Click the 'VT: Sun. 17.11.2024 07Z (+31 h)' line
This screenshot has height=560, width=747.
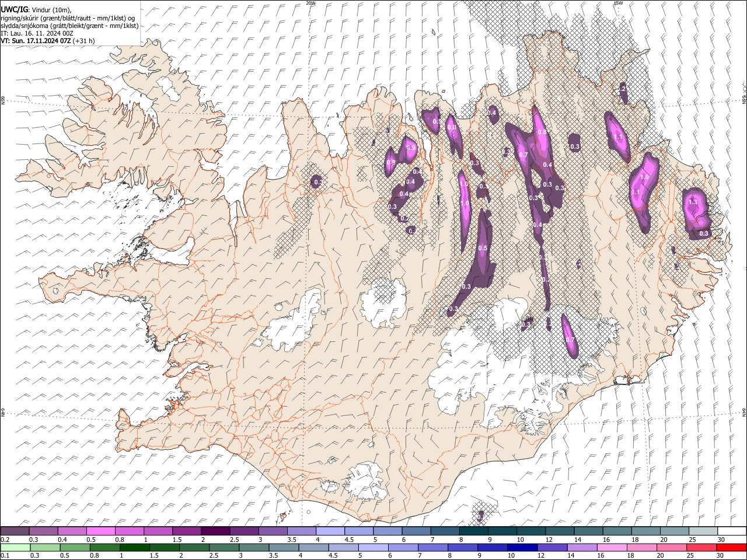(x=47, y=41)
